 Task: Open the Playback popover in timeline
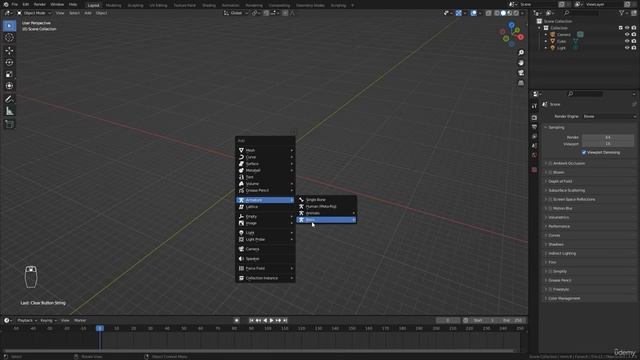tap(27, 320)
